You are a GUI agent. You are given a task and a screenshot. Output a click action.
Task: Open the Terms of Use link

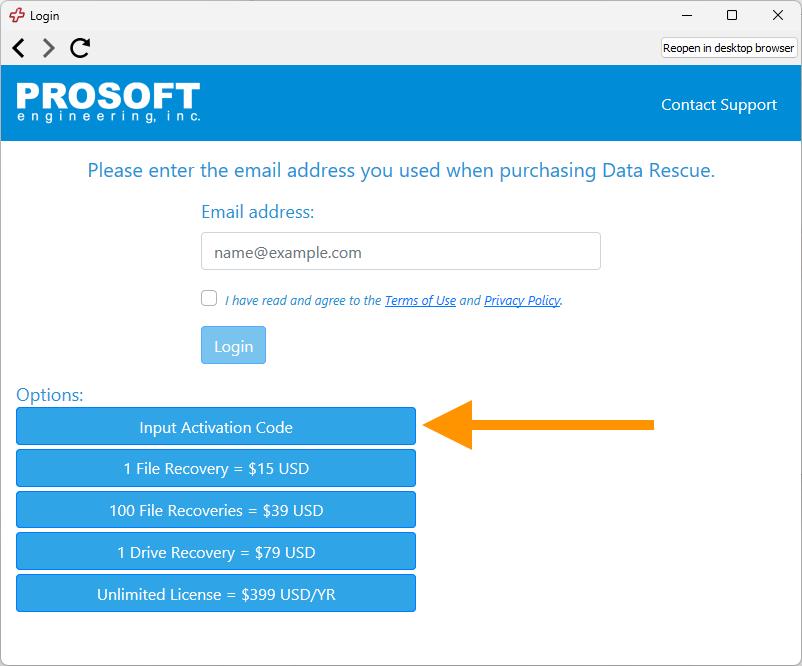click(420, 300)
